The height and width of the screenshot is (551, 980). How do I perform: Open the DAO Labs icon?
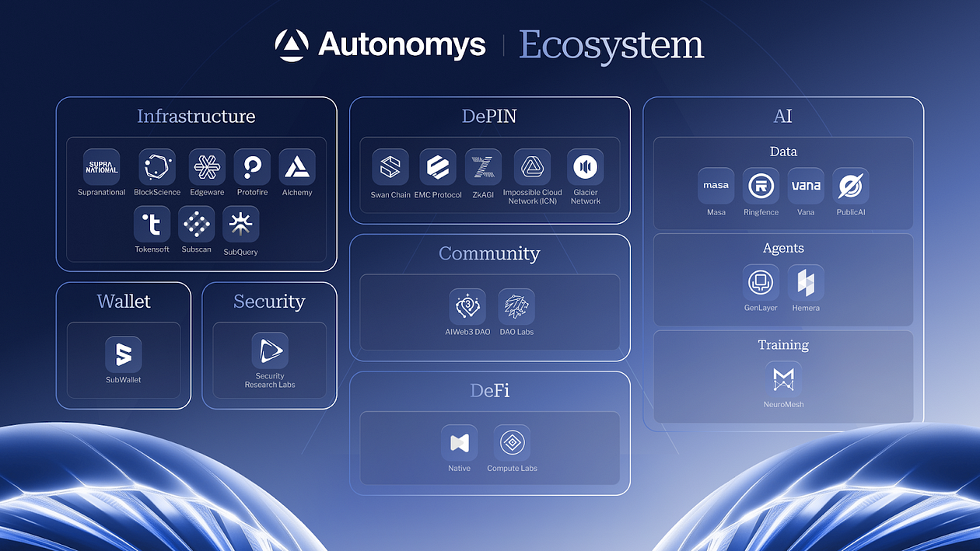pyautogui.click(x=516, y=307)
